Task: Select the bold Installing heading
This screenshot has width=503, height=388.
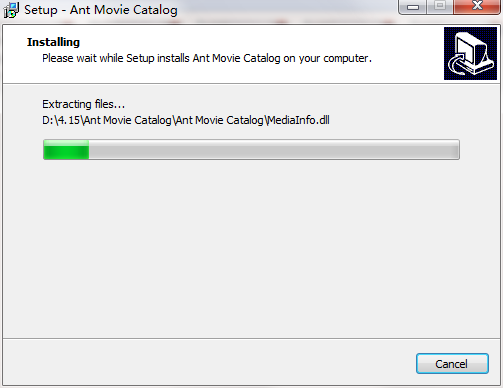Action: point(53,42)
